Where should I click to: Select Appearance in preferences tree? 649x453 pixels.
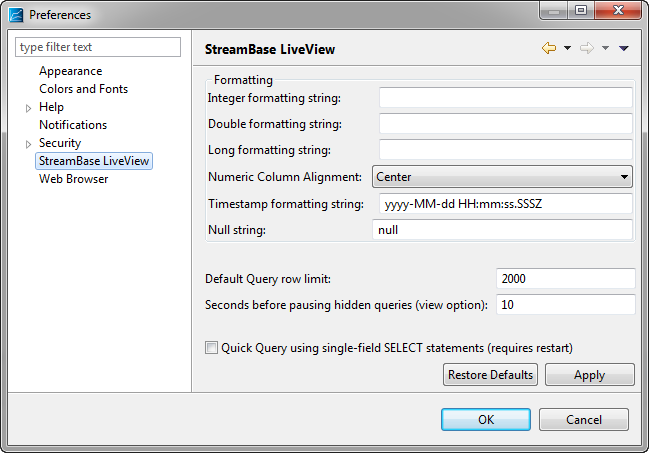pyautogui.click(x=70, y=71)
